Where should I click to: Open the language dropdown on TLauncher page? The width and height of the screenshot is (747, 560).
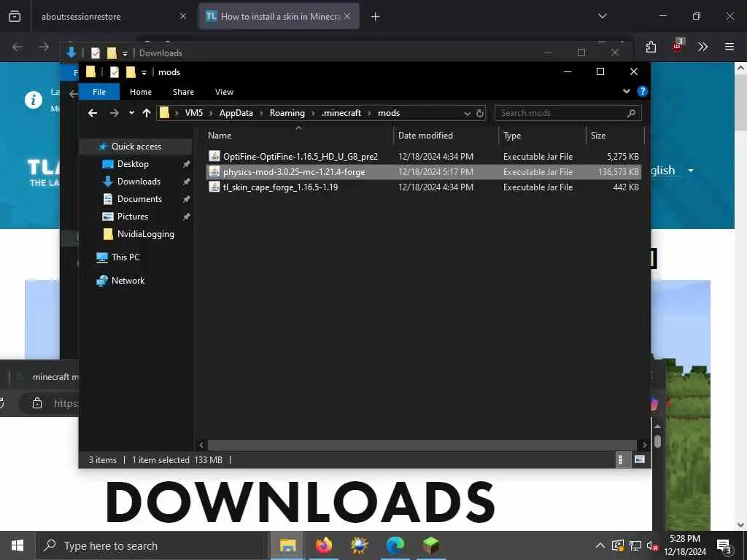[x=691, y=171]
